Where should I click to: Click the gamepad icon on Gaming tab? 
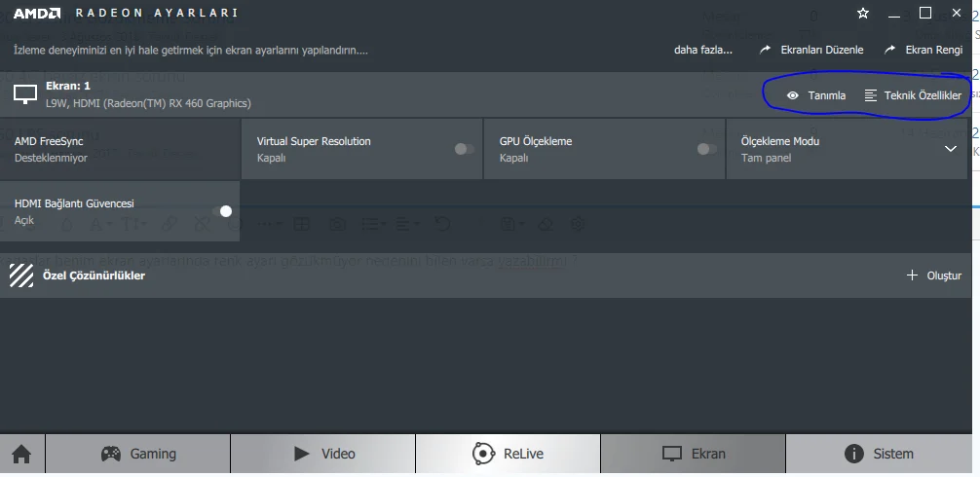click(111, 454)
